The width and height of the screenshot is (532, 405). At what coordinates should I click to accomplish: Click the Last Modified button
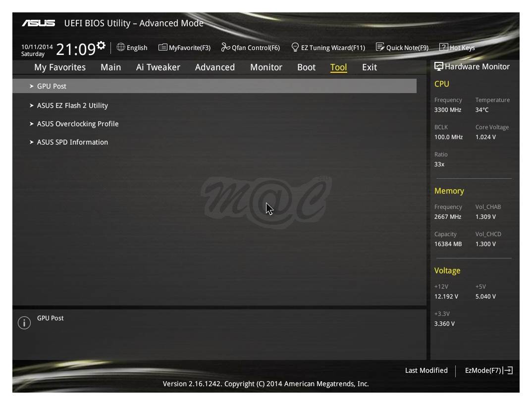click(x=426, y=370)
